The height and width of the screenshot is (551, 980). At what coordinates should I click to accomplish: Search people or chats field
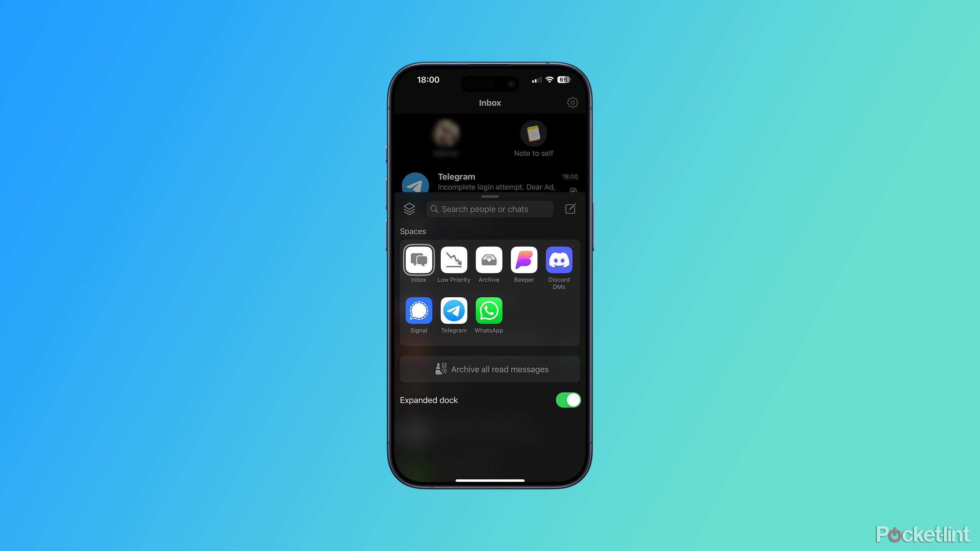pyautogui.click(x=489, y=209)
